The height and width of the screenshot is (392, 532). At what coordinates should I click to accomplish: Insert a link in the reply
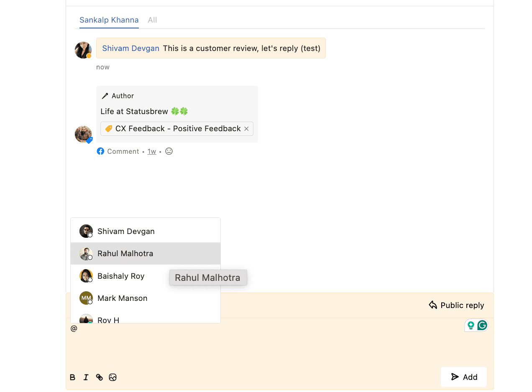99,377
